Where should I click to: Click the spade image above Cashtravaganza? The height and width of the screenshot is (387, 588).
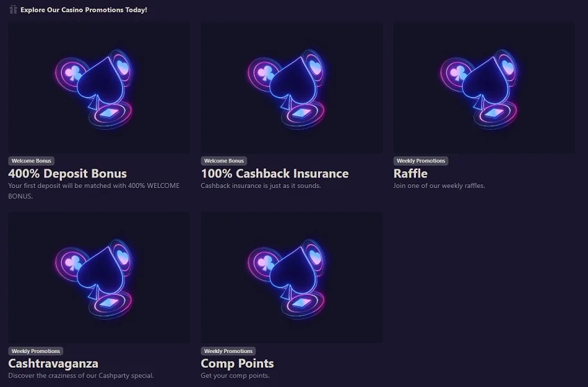[x=99, y=277]
